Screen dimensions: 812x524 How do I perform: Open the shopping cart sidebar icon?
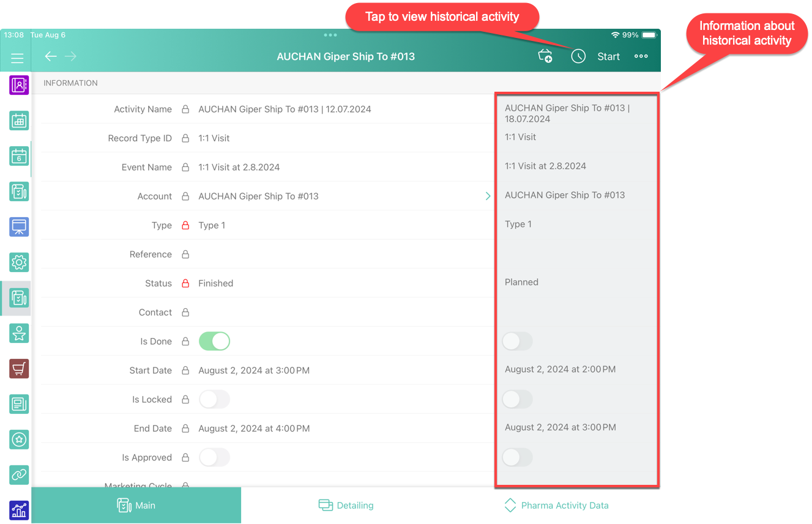[x=19, y=369]
